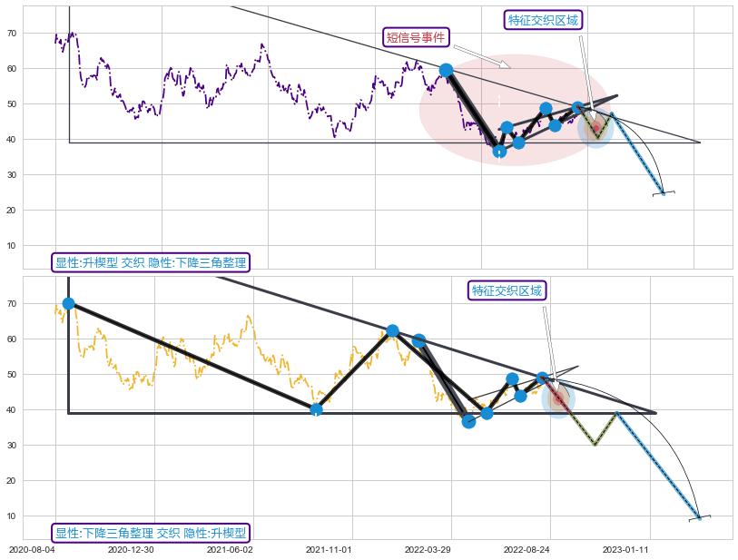Select the top chart's highest blue marker near 60
Screen dimensions: 738x560
pos(446,70)
